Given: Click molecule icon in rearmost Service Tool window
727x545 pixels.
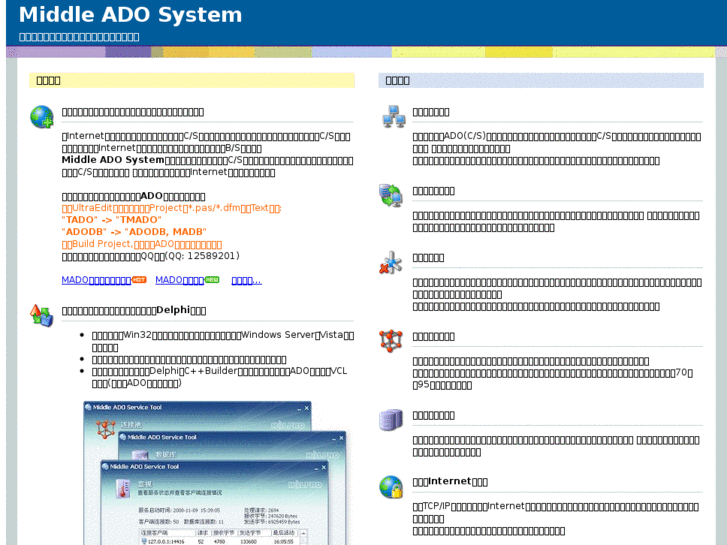Looking at the screenshot, I should (105, 429).
